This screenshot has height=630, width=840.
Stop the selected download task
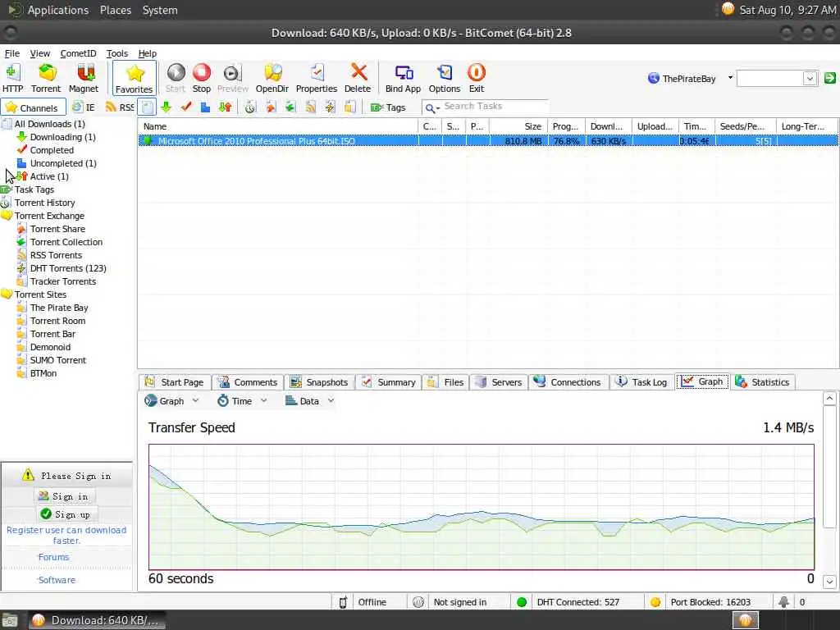[202, 78]
